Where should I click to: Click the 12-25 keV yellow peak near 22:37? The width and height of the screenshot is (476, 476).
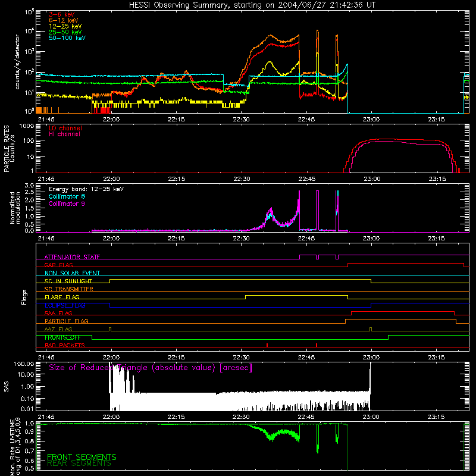270,62
